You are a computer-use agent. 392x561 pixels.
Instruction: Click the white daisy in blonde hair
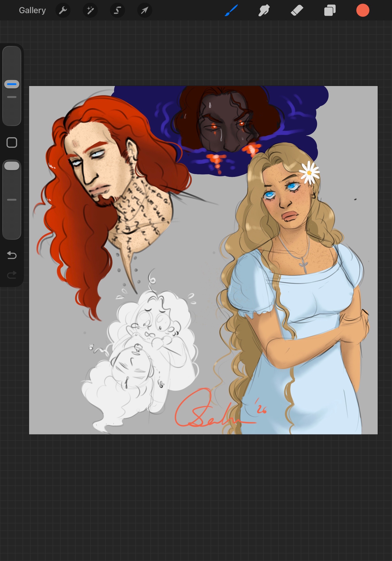pyautogui.click(x=309, y=173)
